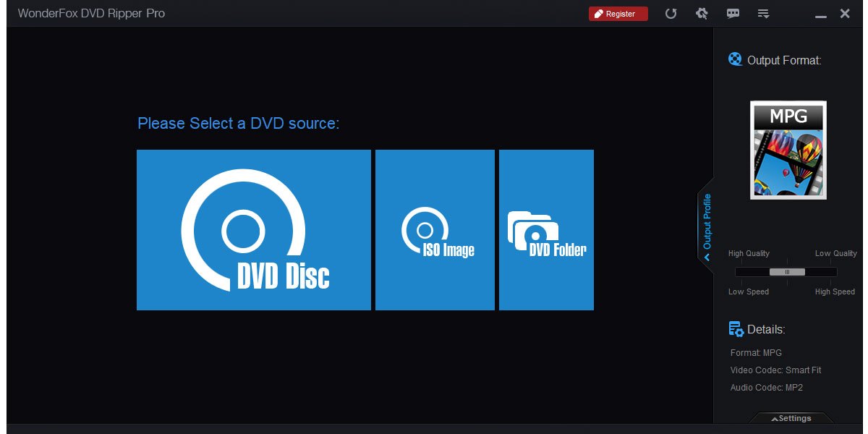Viewport: 868px width, 434px height.
Task: Expand the Settings panel
Action: [x=791, y=418]
